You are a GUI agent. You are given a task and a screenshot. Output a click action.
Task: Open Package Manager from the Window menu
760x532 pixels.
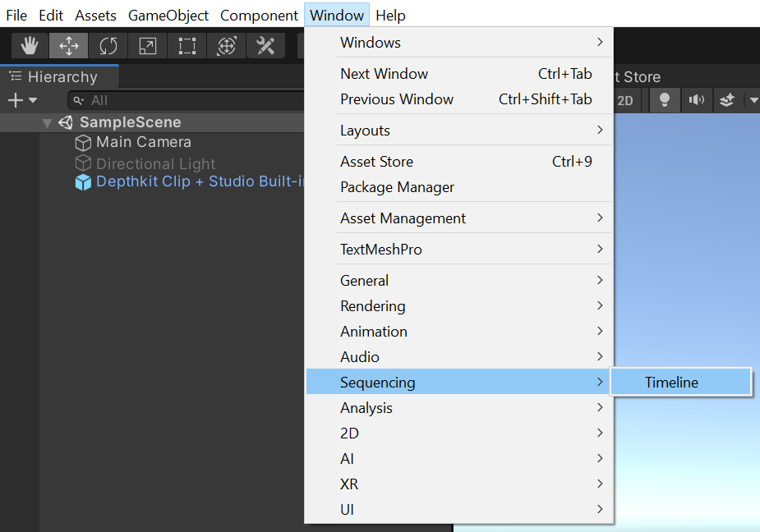[x=397, y=187]
